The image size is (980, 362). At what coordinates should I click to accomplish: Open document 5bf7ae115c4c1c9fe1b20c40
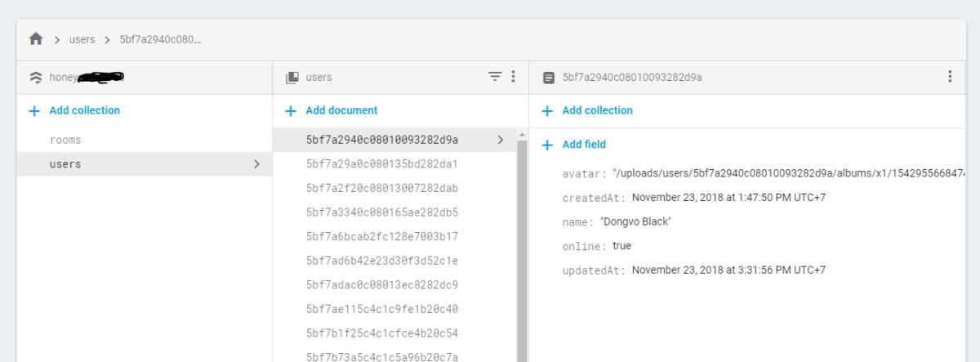click(381, 309)
